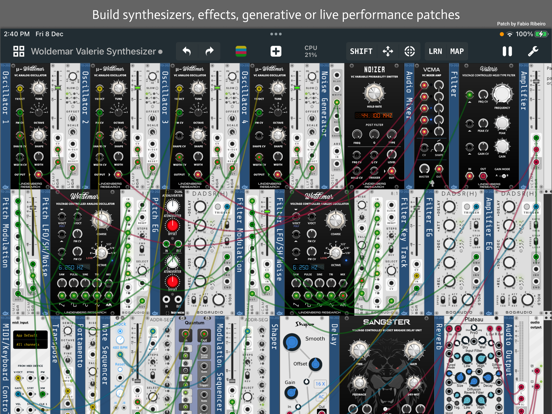552x414 pixels.
Task: Open the cable color stripes icon
Action: (x=241, y=51)
